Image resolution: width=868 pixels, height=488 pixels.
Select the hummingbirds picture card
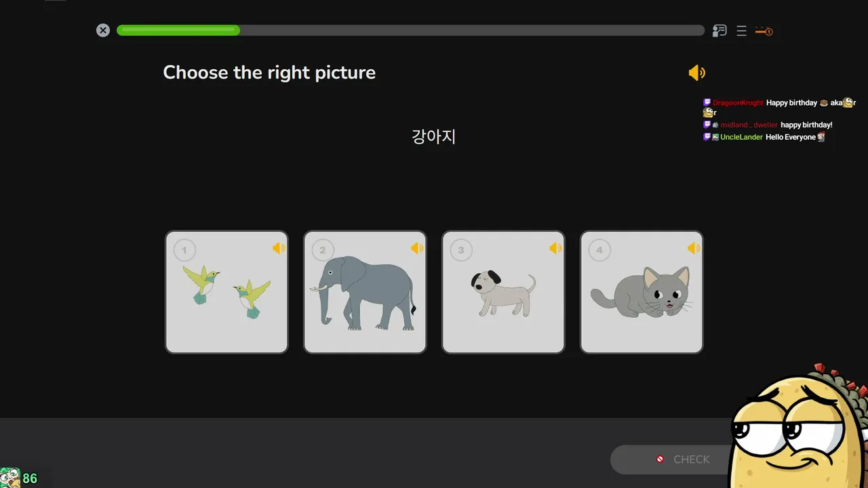pos(226,292)
